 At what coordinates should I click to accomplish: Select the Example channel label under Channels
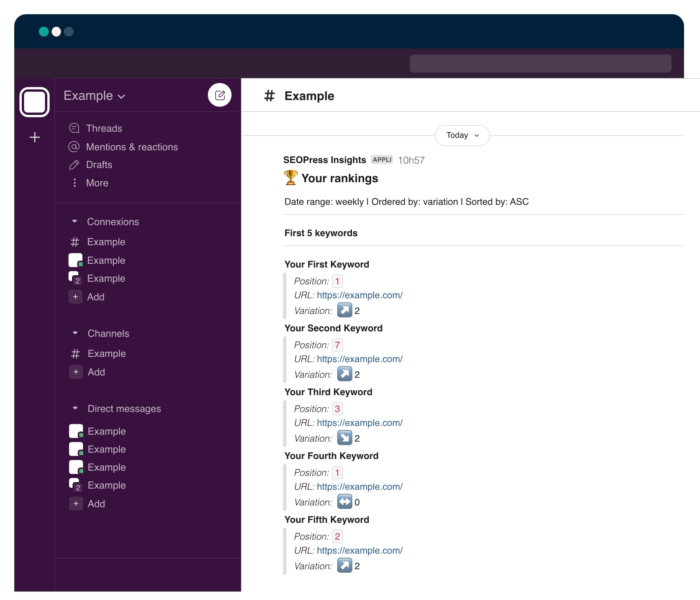point(107,354)
